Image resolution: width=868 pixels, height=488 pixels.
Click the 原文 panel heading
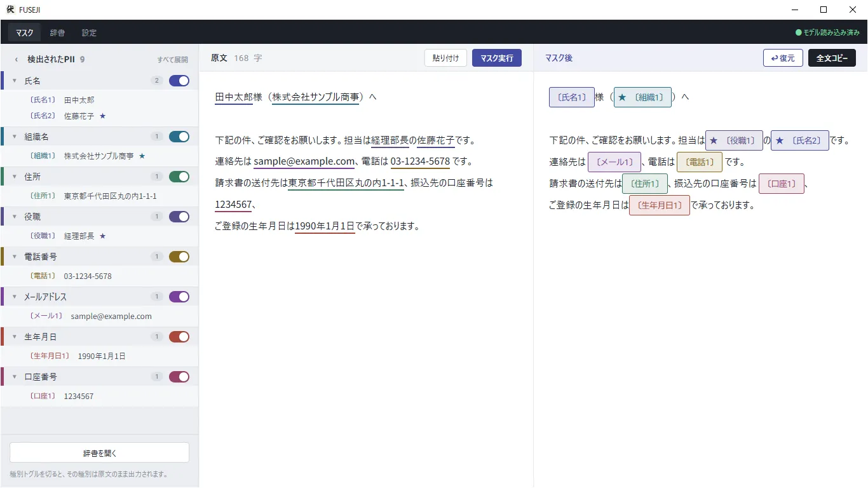tap(219, 58)
